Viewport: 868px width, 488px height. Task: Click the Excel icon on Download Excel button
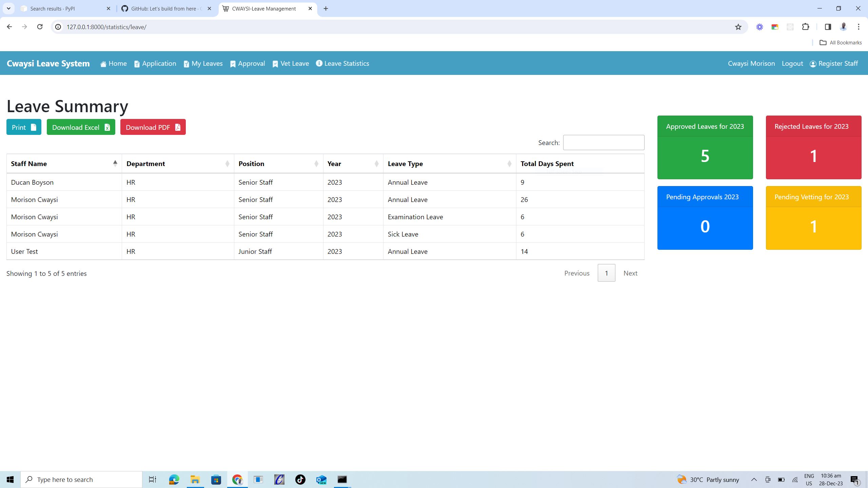(107, 127)
